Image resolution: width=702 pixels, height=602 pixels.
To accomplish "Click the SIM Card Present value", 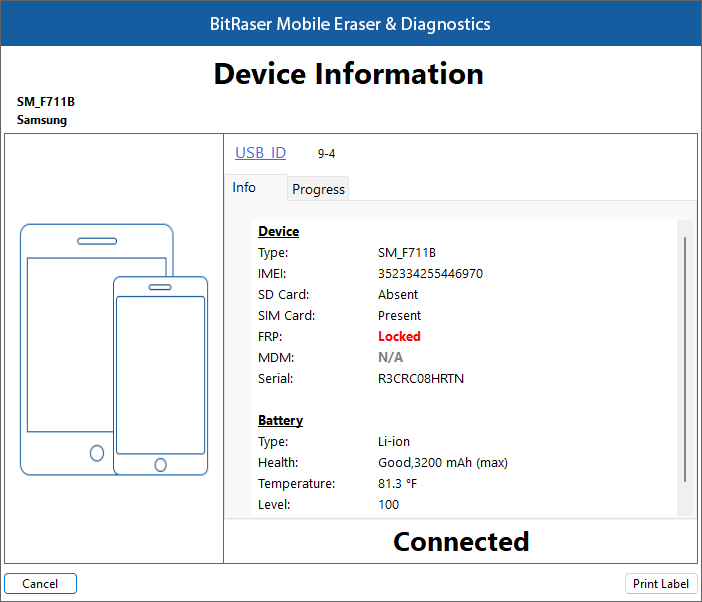I will pyautogui.click(x=399, y=316).
